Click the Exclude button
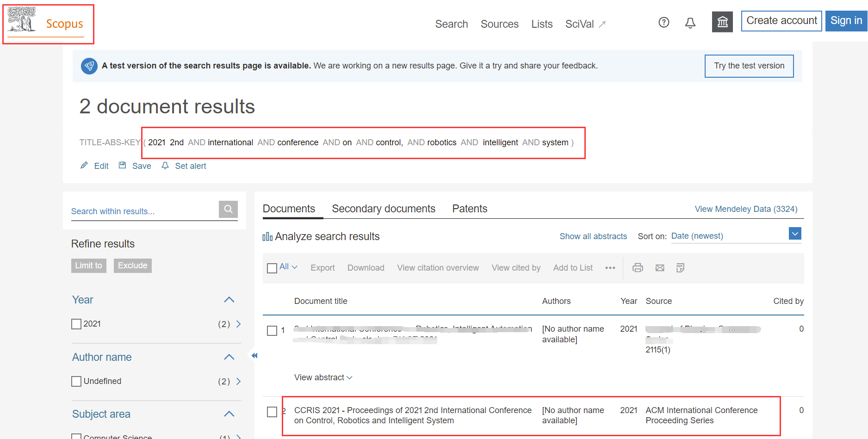Image resolution: width=868 pixels, height=439 pixels. click(x=133, y=266)
